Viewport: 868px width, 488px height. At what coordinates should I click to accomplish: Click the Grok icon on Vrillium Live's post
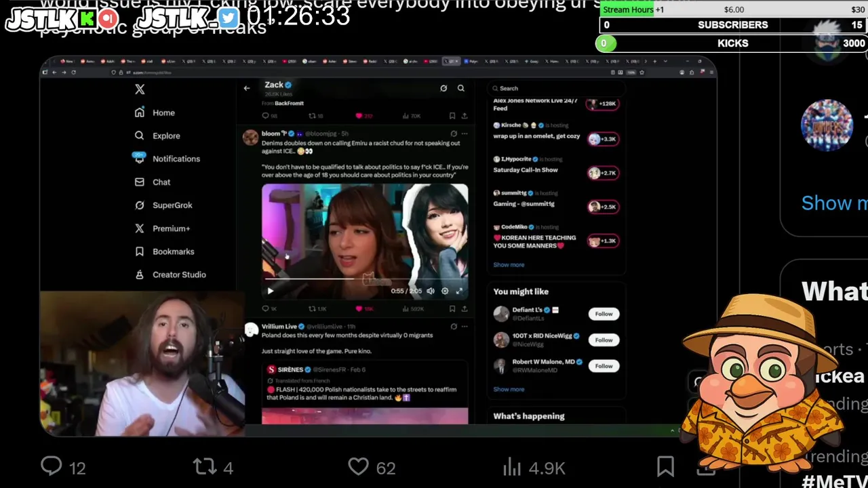(454, 326)
